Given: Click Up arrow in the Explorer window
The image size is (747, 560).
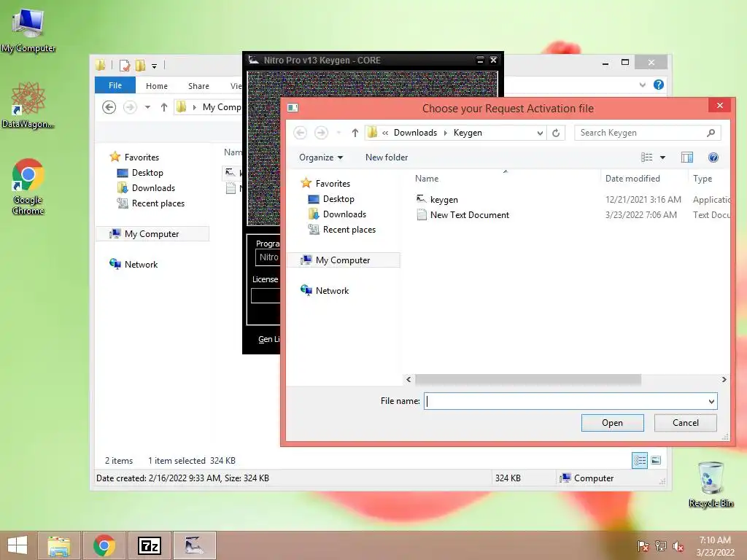Looking at the screenshot, I should (164, 107).
